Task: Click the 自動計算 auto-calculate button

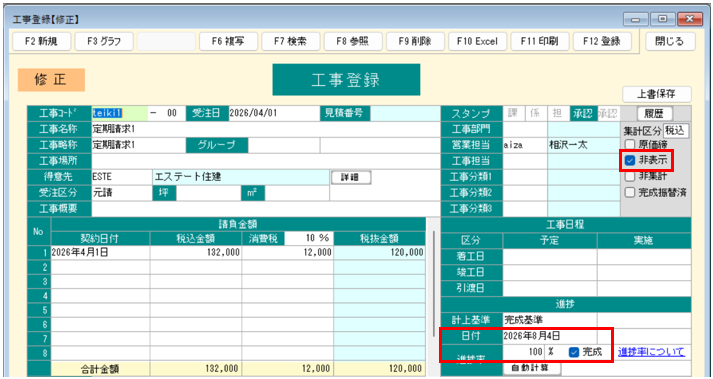Action: point(532,368)
